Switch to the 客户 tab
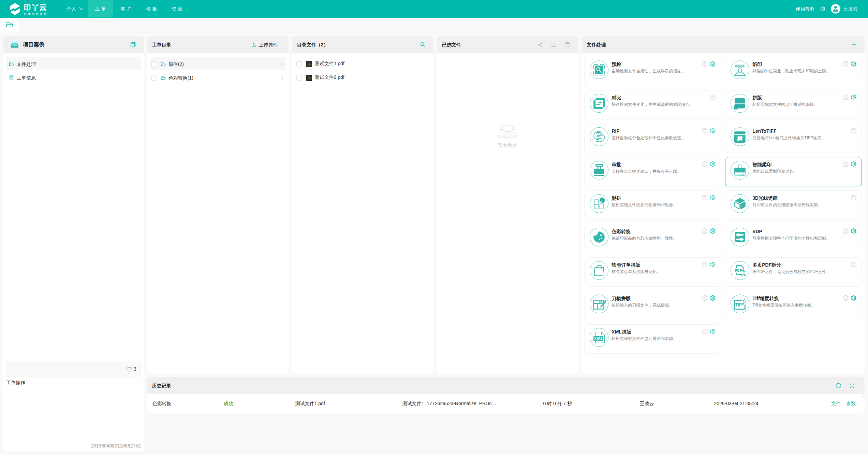This screenshot has height=455, width=868. 126,9
